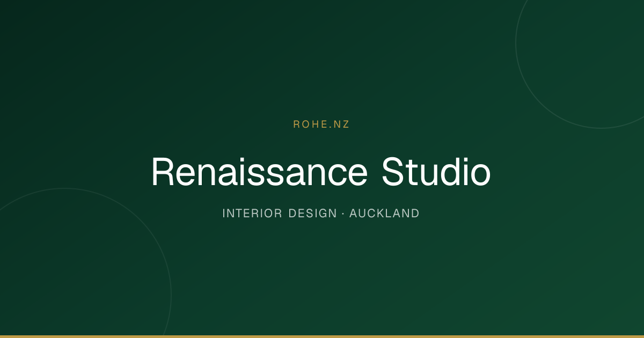Click the ROHE.NZ label

tap(321, 124)
